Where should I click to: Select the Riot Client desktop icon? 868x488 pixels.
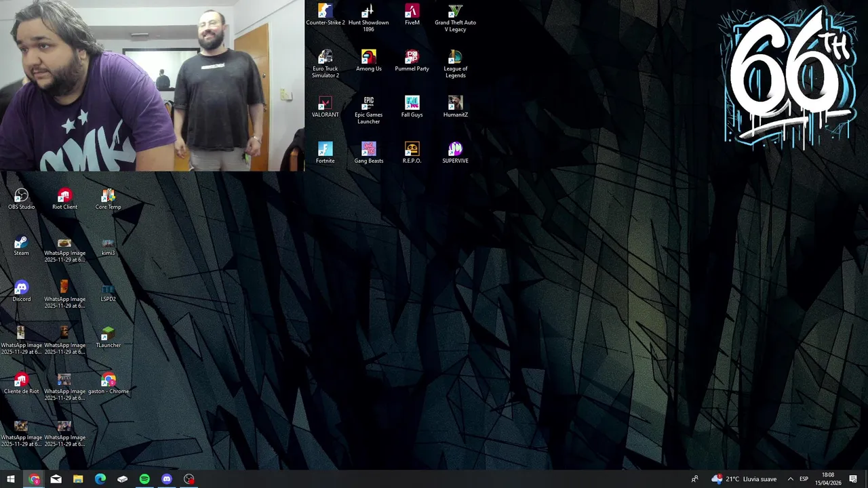tap(65, 199)
